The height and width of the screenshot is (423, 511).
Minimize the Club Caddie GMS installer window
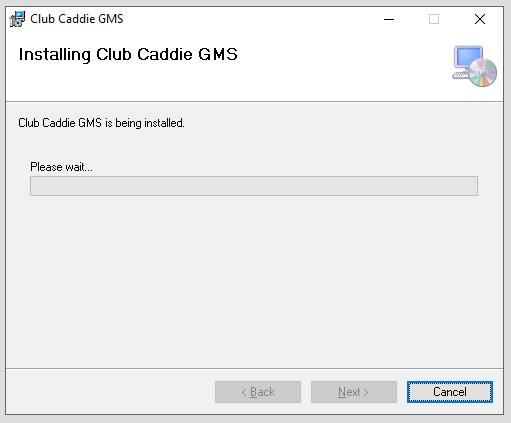click(x=389, y=19)
